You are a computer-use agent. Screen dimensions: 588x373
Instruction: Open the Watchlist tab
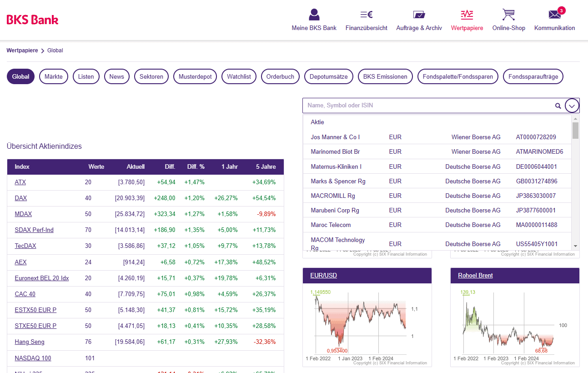tap(239, 76)
